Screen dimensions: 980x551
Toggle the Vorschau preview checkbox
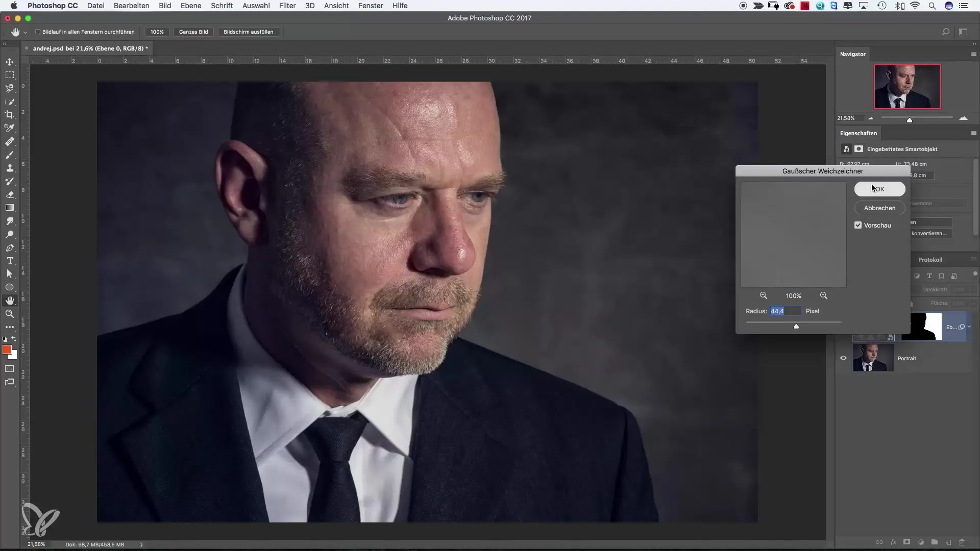click(858, 225)
